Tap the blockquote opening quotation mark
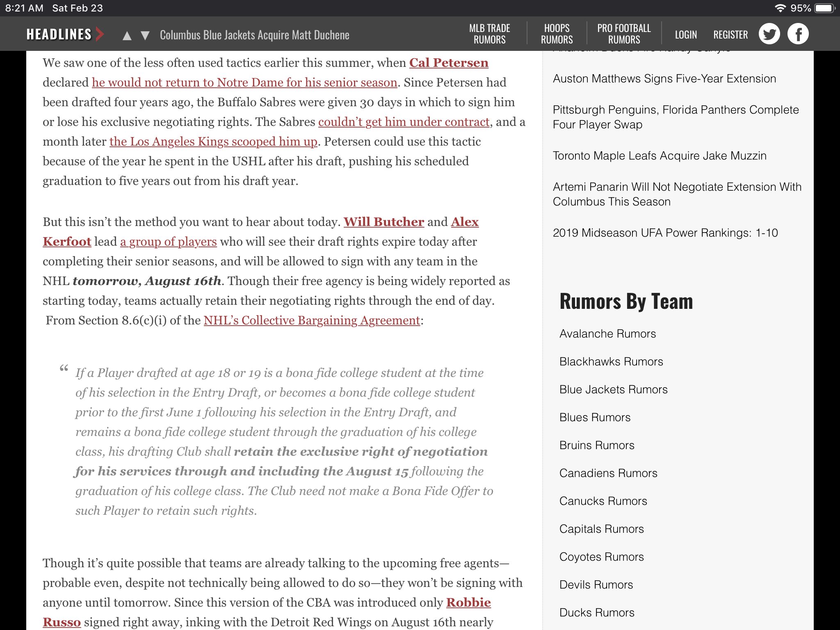840x630 pixels. [64, 369]
